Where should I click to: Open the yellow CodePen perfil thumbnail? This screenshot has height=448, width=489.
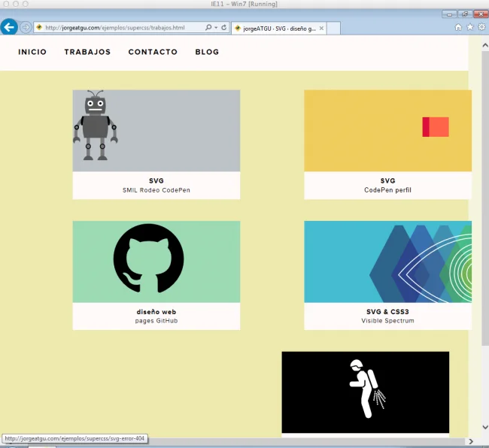coord(387,131)
